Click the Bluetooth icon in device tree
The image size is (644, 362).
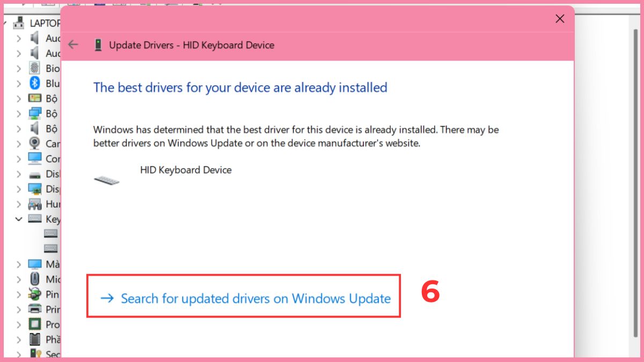[35, 83]
